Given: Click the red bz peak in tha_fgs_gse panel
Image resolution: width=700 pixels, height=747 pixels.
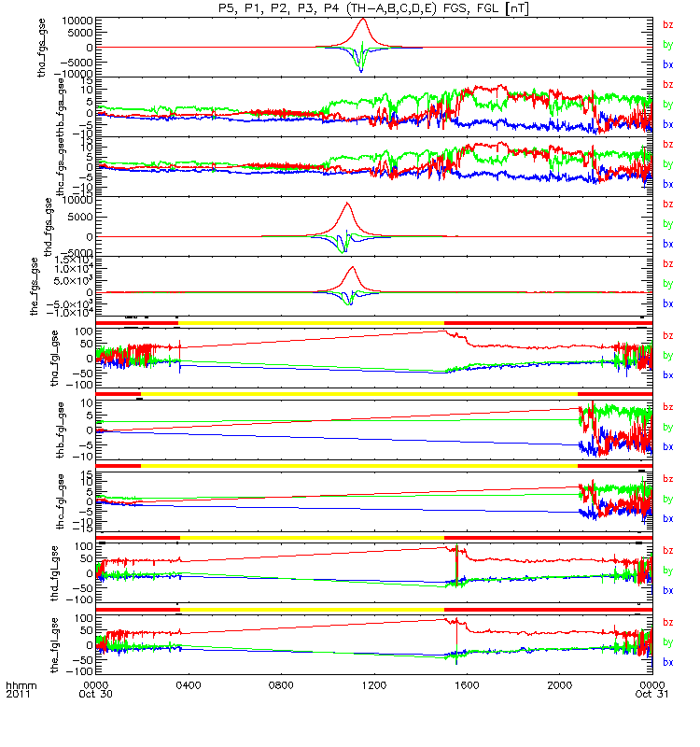Looking at the screenshot, I should [x=363, y=20].
